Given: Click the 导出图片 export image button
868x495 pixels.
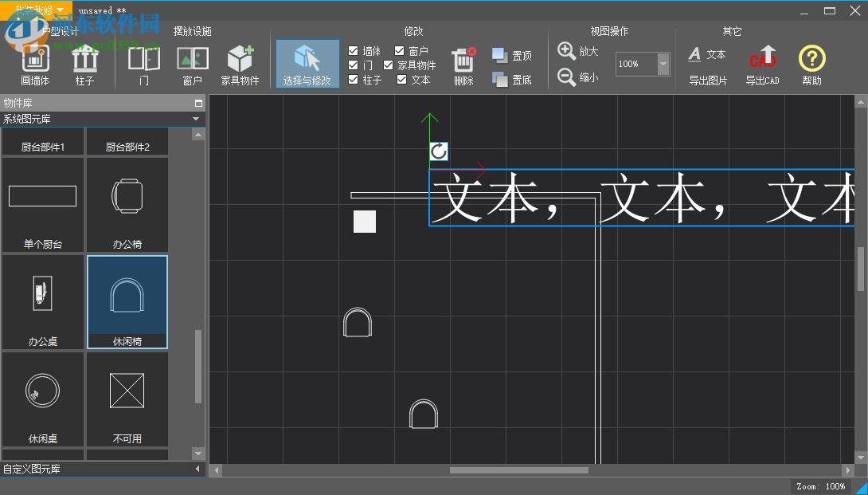Looking at the screenshot, I should [708, 80].
